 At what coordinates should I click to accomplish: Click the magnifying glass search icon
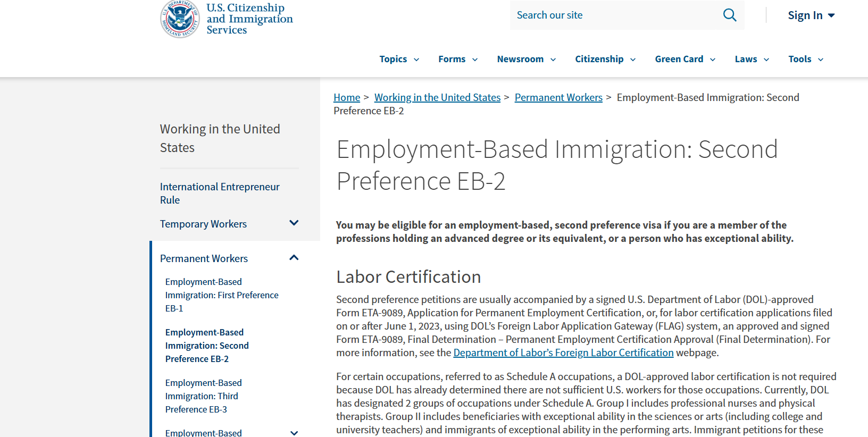[730, 15]
